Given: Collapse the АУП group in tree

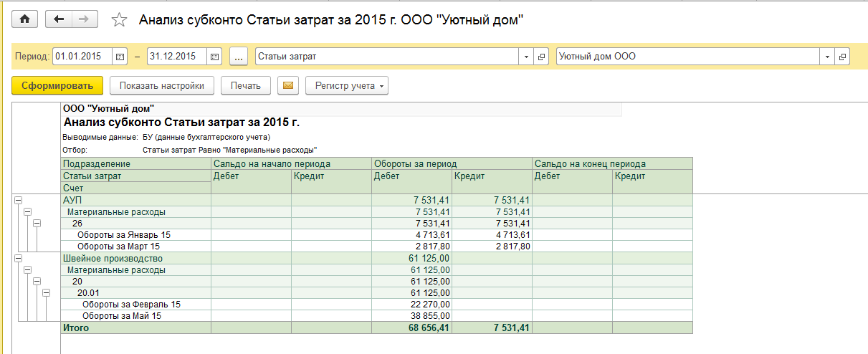Looking at the screenshot, I should pyautogui.click(x=18, y=200).
